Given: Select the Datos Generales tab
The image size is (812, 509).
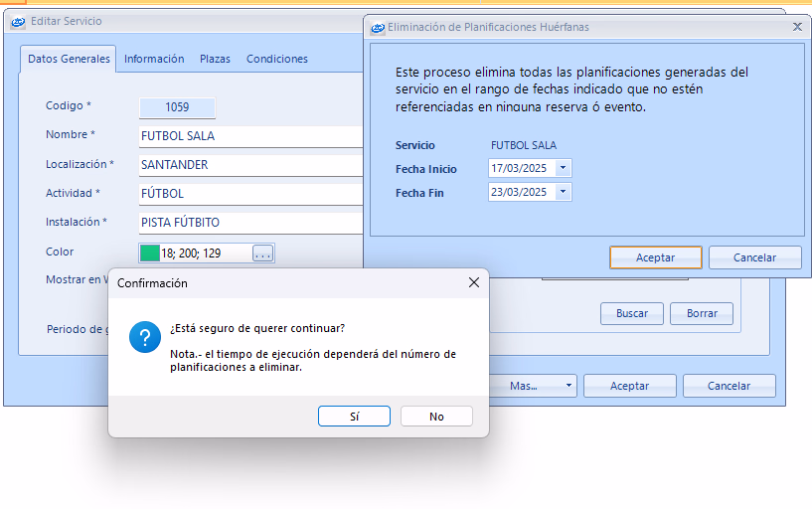Looking at the screenshot, I should click(69, 59).
